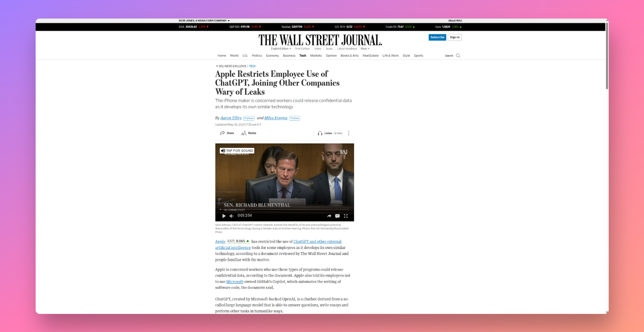Click the Tap For Sound button
644x332 pixels.
click(237, 151)
